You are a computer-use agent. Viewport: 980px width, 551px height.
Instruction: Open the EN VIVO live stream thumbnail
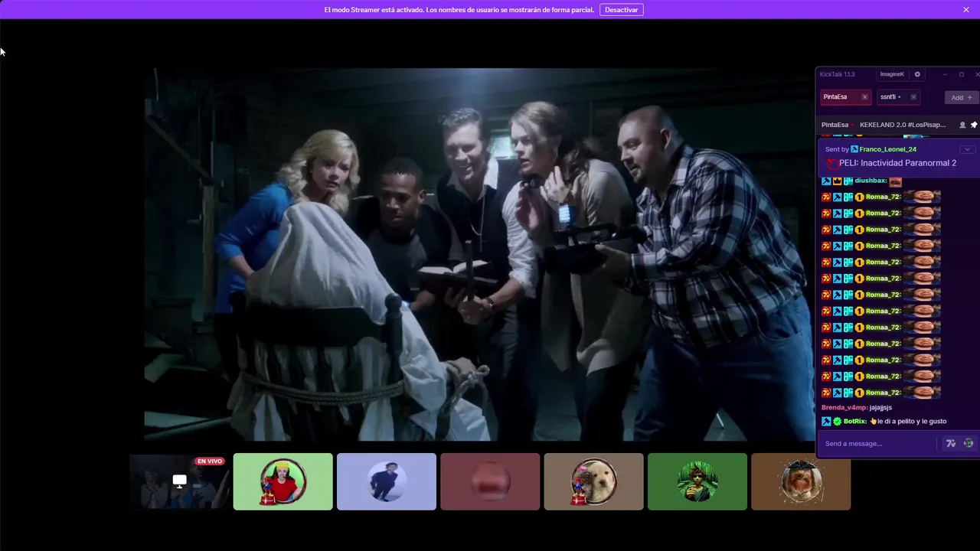coord(179,481)
